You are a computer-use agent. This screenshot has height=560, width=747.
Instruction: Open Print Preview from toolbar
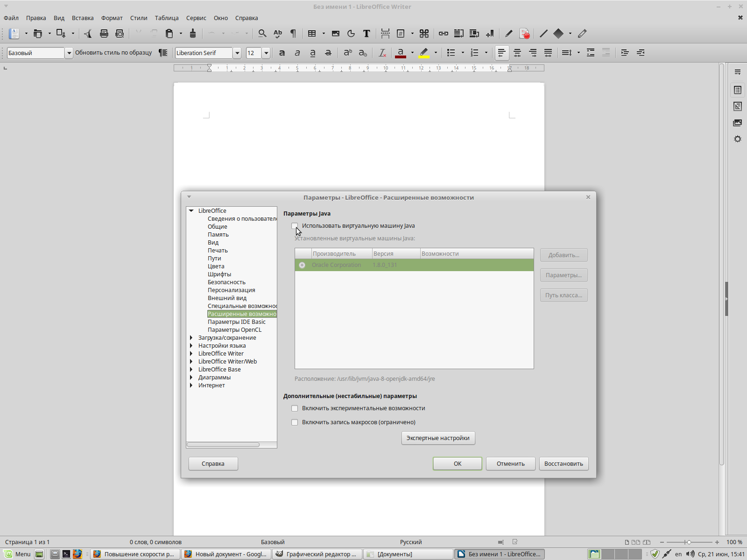tap(120, 34)
